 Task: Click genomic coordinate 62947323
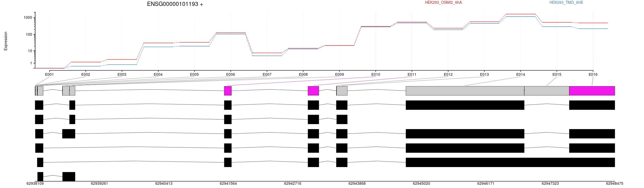tap(550, 184)
